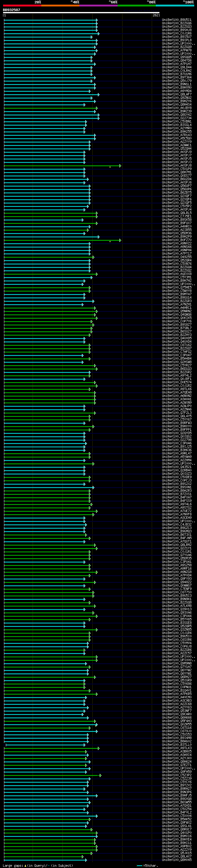The height and width of the screenshot is (868, 197).
Task: Select UniRef100_B4FVL2 label
Action: [x=177, y=812]
